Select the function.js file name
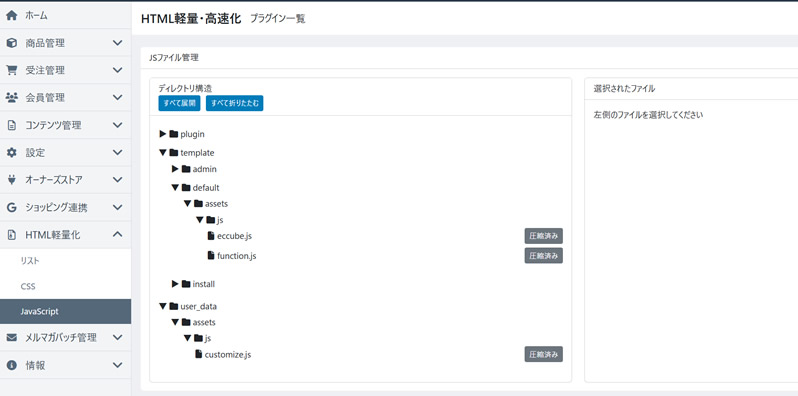 237,256
